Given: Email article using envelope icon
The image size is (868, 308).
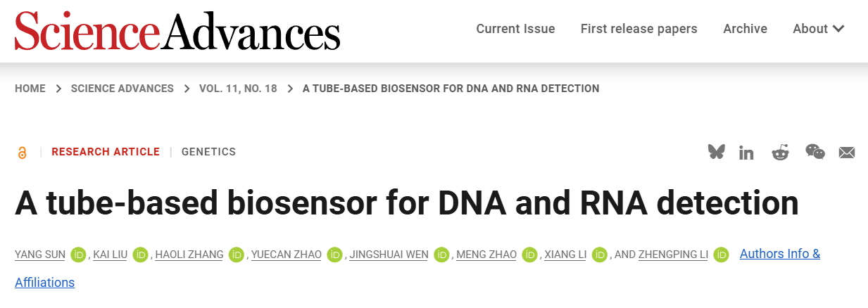Looking at the screenshot, I should click(846, 153).
